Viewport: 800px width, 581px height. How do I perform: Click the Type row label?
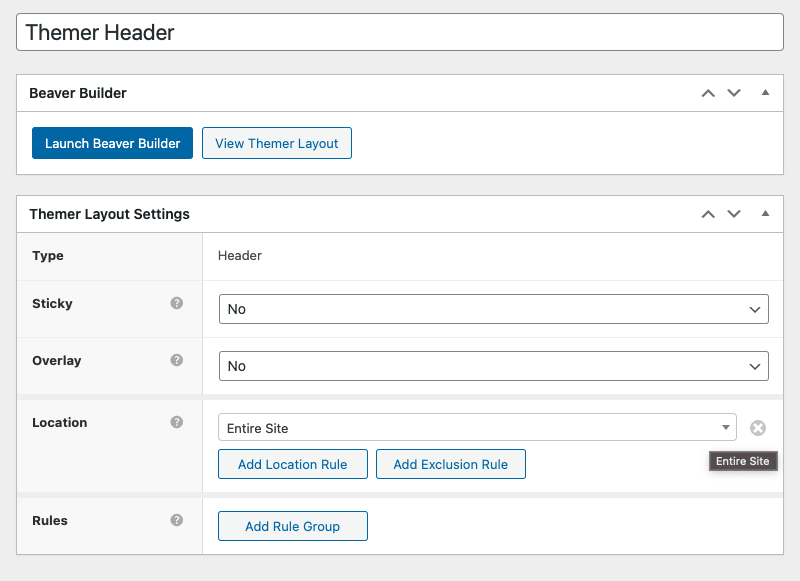[48, 256]
